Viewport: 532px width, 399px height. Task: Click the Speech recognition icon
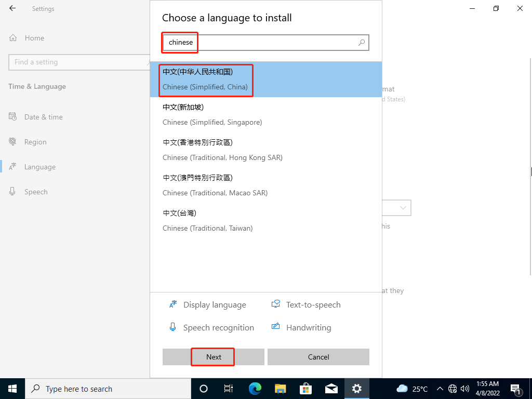point(172,327)
